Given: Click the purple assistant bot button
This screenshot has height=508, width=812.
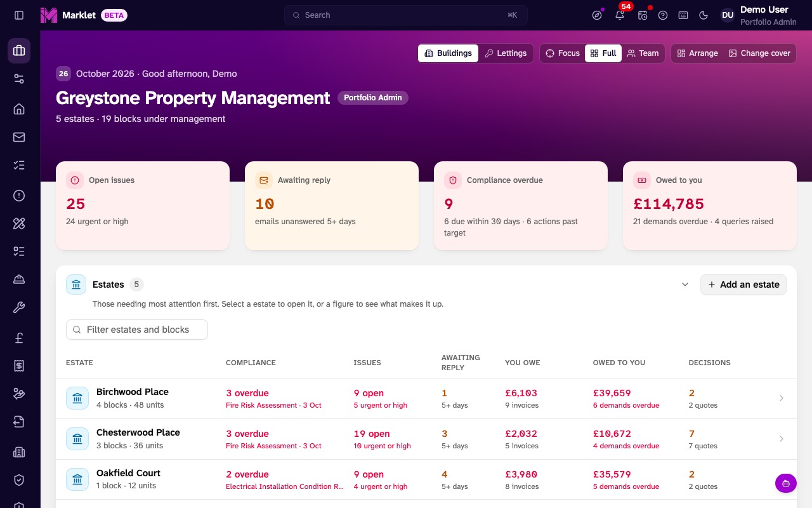Looking at the screenshot, I should coord(785,483).
